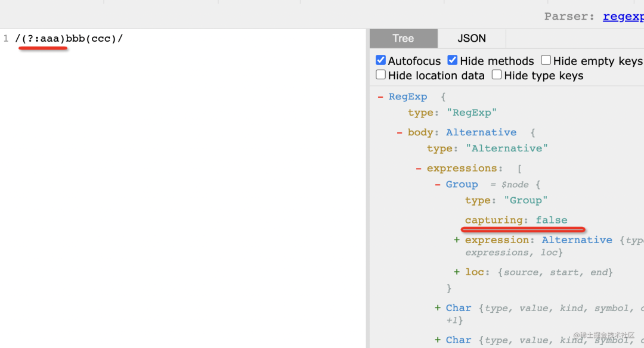
Task: Switch to the JSON tab
Action: point(472,39)
